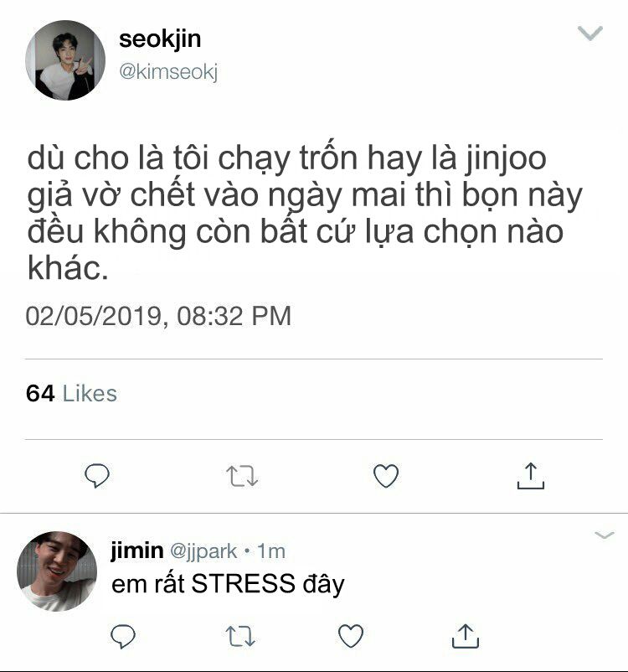The width and height of the screenshot is (628, 672).
Task: Expand options chevron on jimin's reply
Action: pos(605,535)
